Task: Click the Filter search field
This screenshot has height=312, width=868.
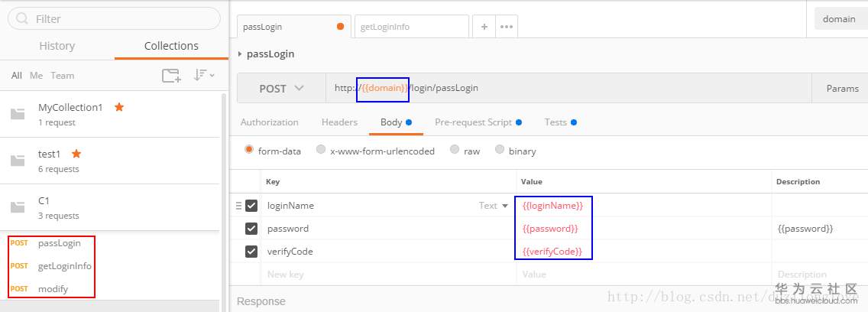Action: (115, 18)
